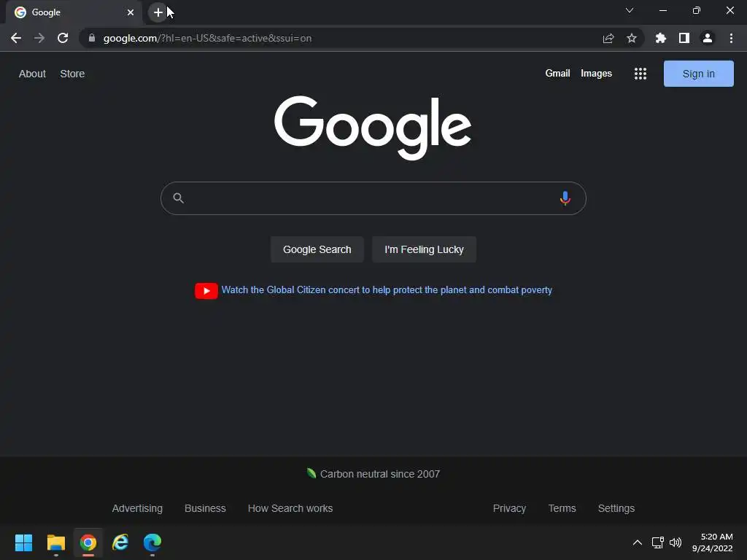Select the Google tab
747x560 pixels.
coord(74,12)
